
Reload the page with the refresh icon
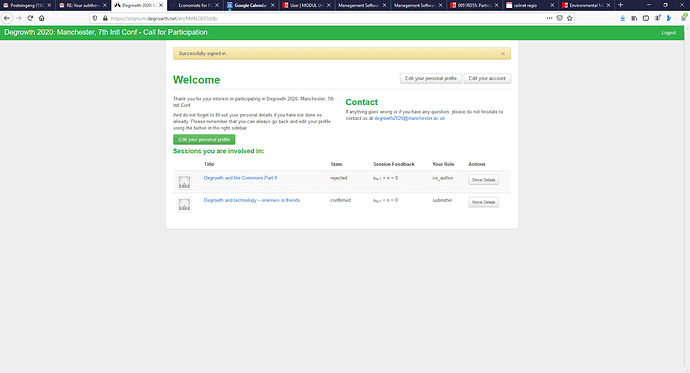(30, 18)
